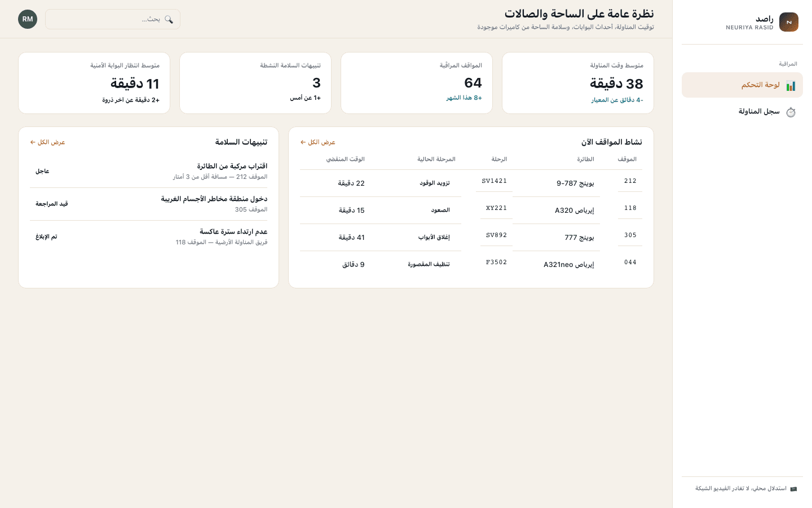
Task: Click عرض الكل in نشاط المواقف الآن
Action: point(318,142)
